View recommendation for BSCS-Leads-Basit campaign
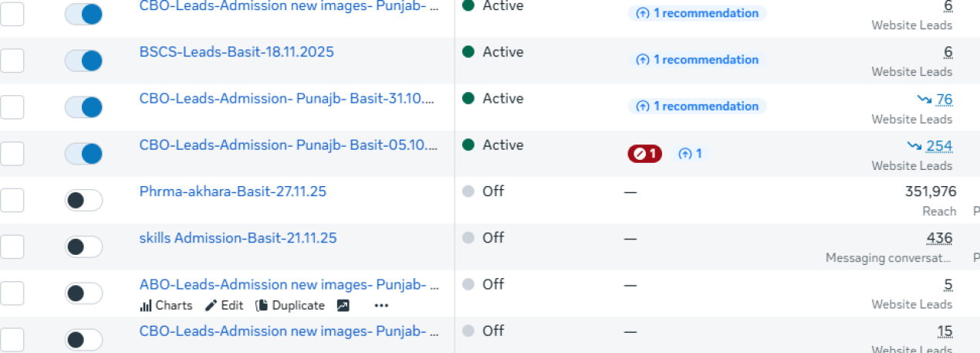 pos(698,59)
